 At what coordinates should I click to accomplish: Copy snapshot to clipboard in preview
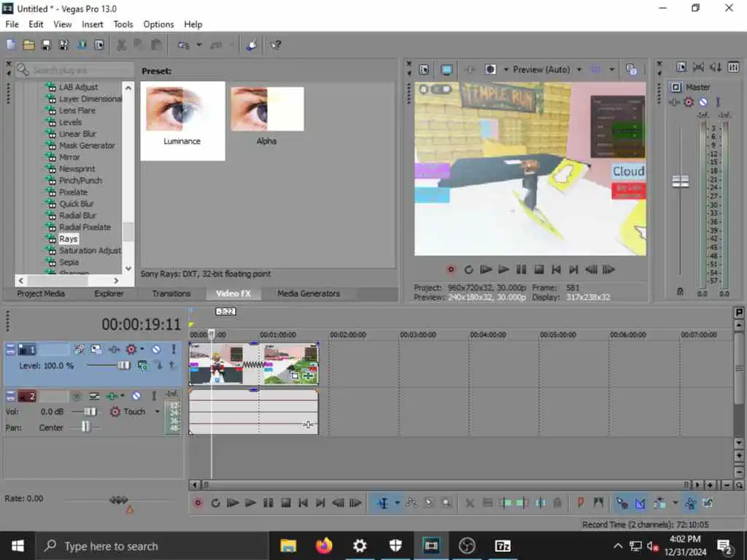[x=631, y=69]
